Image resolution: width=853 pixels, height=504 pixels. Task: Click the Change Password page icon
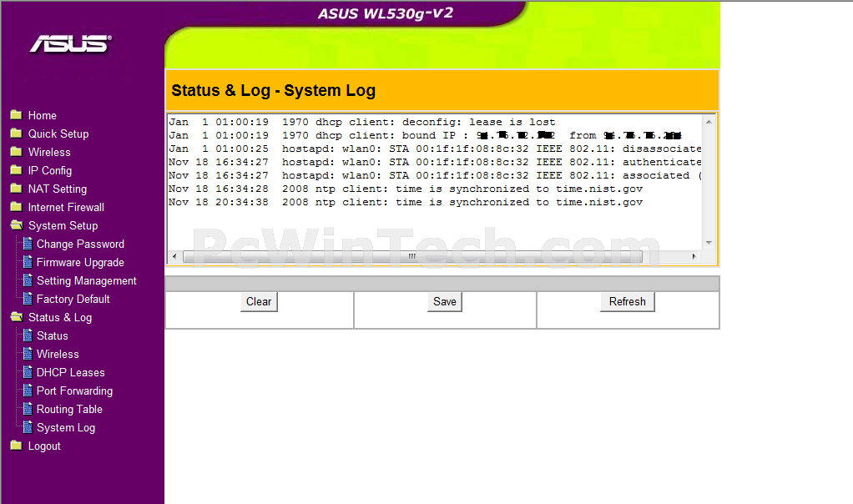pyautogui.click(x=28, y=244)
